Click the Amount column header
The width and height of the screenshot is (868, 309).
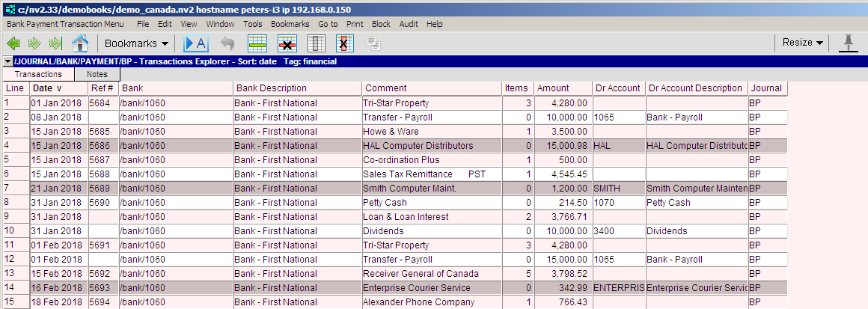coord(553,88)
